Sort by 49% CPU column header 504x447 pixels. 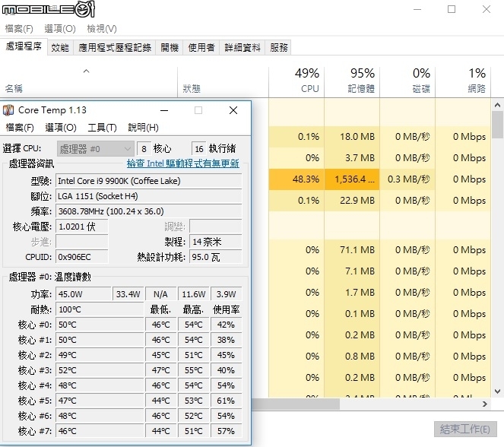pyautogui.click(x=296, y=81)
